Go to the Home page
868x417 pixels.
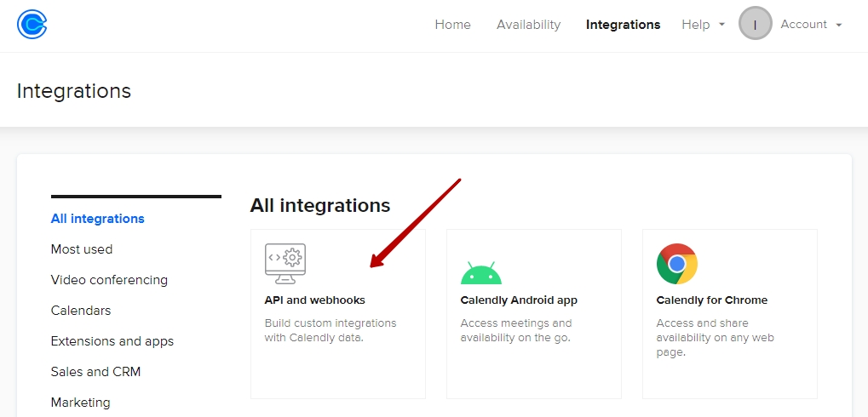(453, 25)
